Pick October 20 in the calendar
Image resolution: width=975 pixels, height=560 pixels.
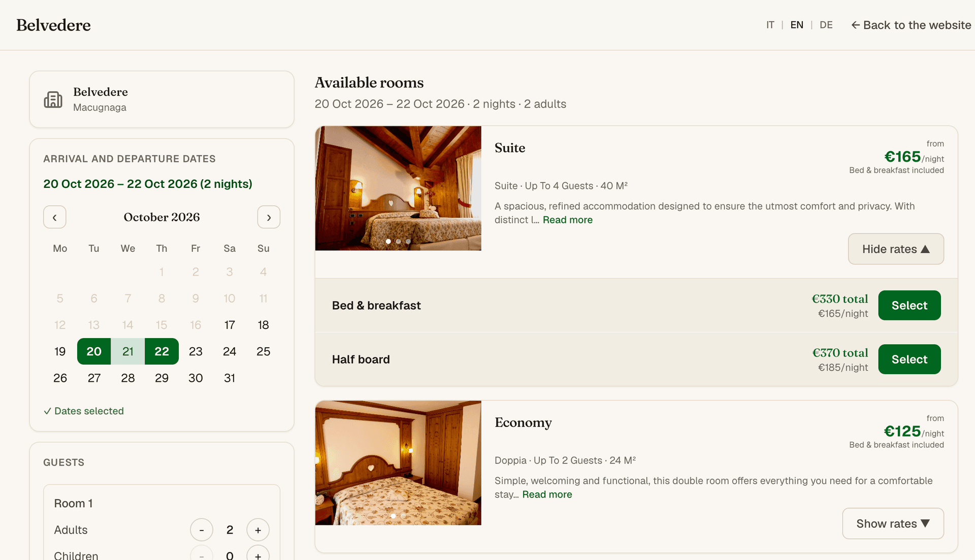coord(94,351)
